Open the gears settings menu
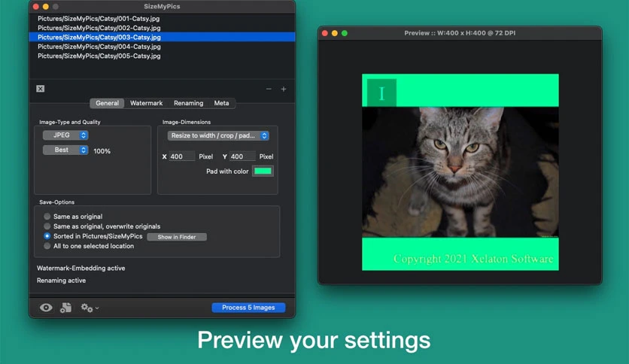The image size is (629, 364). pyautogui.click(x=90, y=308)
